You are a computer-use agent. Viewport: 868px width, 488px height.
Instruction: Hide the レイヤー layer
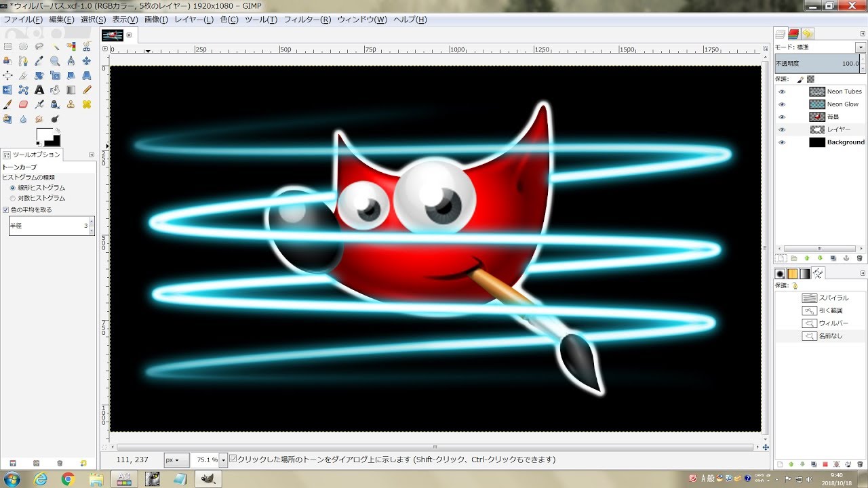point(782,129)
